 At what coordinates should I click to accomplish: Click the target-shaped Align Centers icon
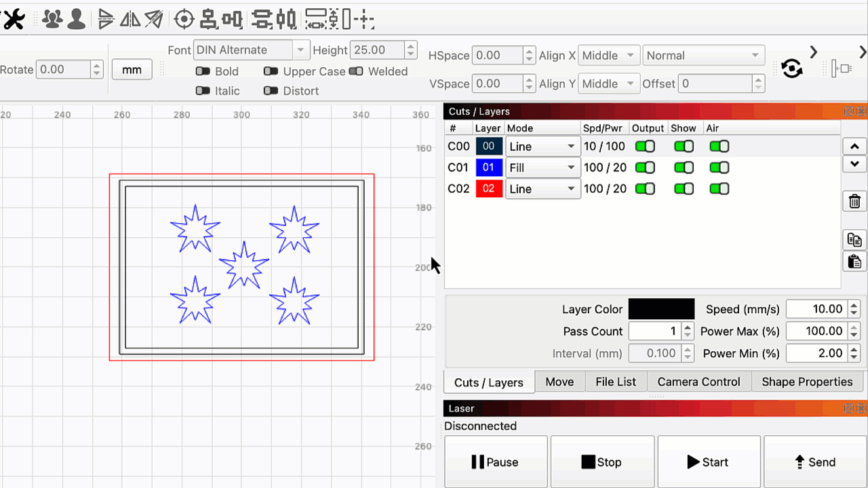coord(184,20)
